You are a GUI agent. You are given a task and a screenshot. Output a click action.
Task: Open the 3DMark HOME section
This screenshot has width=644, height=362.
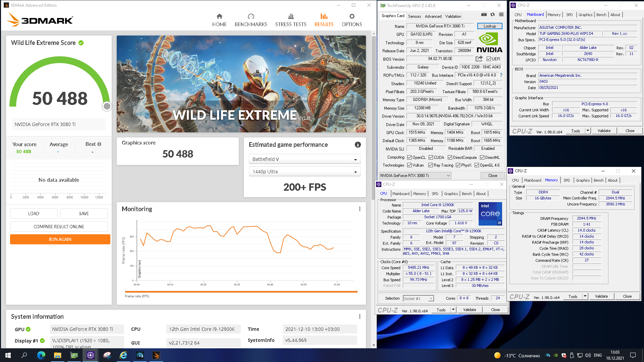(219, 20)
